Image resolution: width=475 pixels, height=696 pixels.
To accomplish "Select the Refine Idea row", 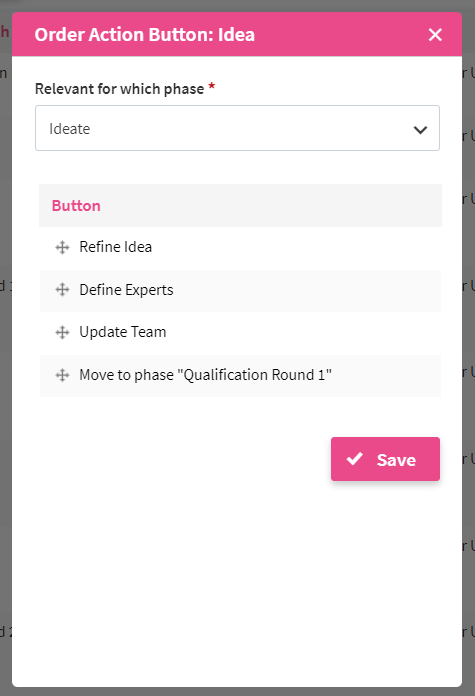I will tap(240, 247).
